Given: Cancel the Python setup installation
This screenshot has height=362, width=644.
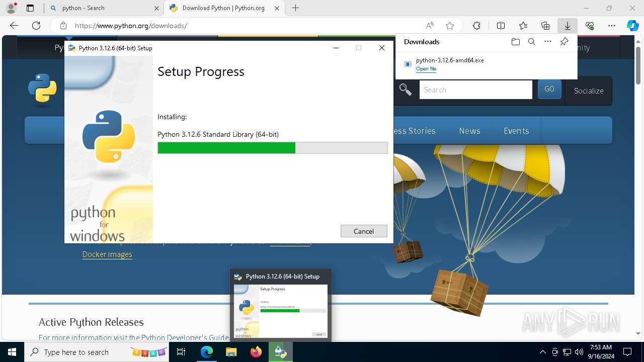Looking at the screenshot, I should coord(364,231).
